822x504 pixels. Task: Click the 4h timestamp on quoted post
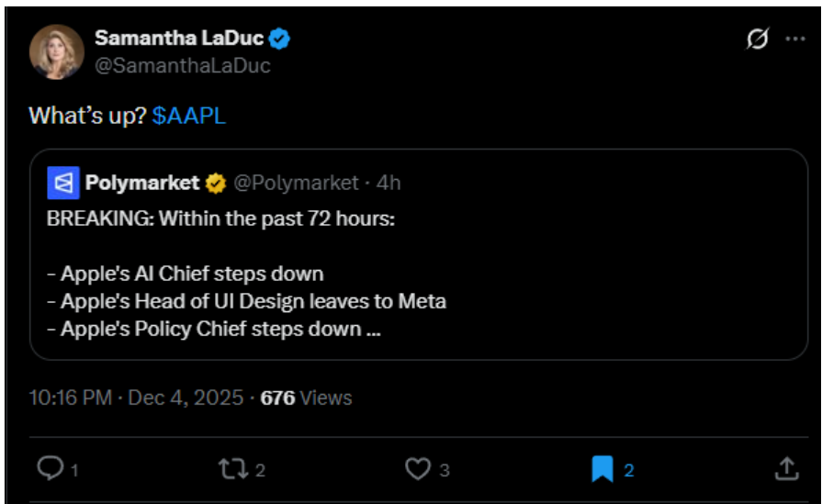[x=388, y=183]
